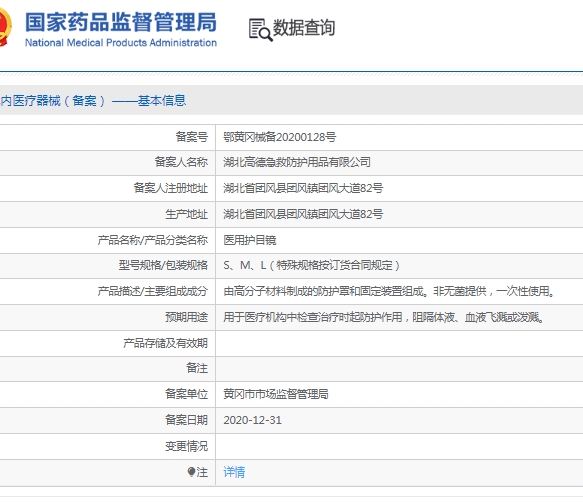Click the 备案号 label
Screen dimensions: 583x503
192,137
